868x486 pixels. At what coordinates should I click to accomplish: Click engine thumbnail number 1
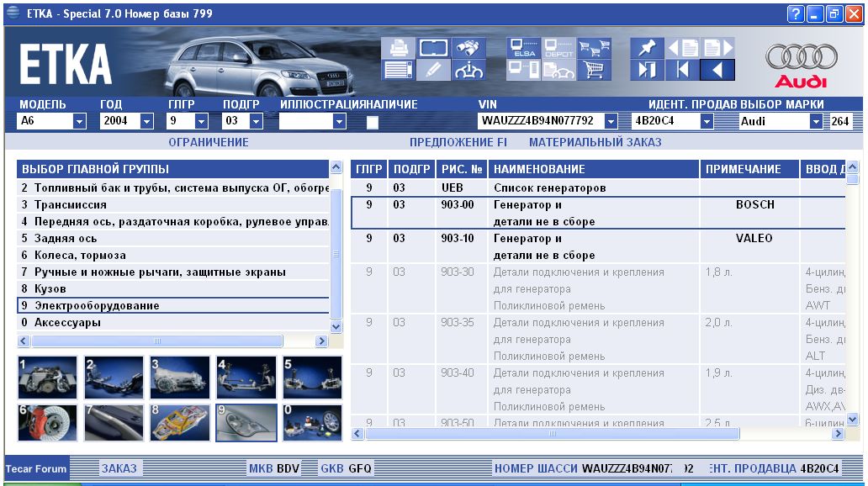[47, 378]
